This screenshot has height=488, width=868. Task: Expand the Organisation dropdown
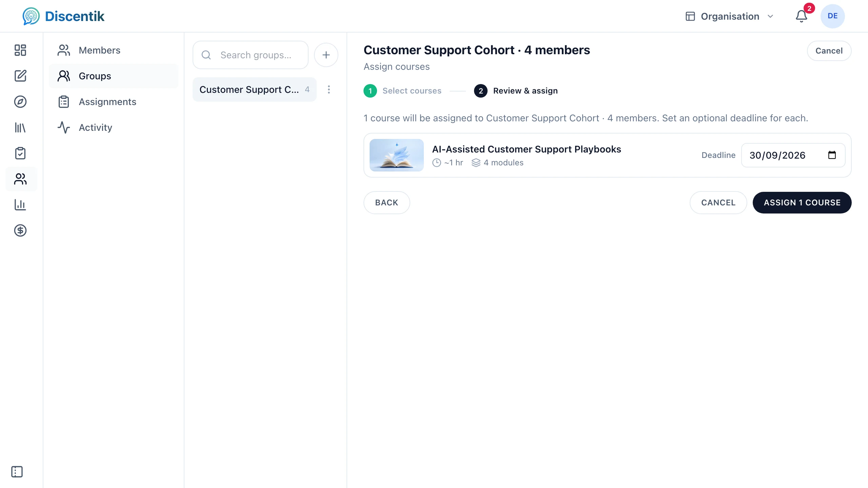[x=730, y=16]
